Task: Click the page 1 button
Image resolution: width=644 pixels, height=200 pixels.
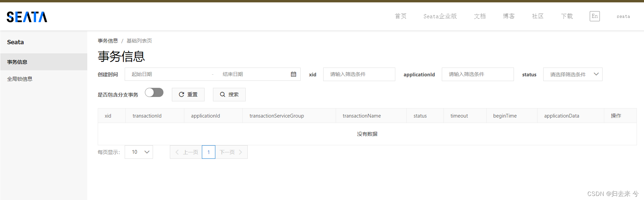Action: pyautogui.click(x=209, y=152)
